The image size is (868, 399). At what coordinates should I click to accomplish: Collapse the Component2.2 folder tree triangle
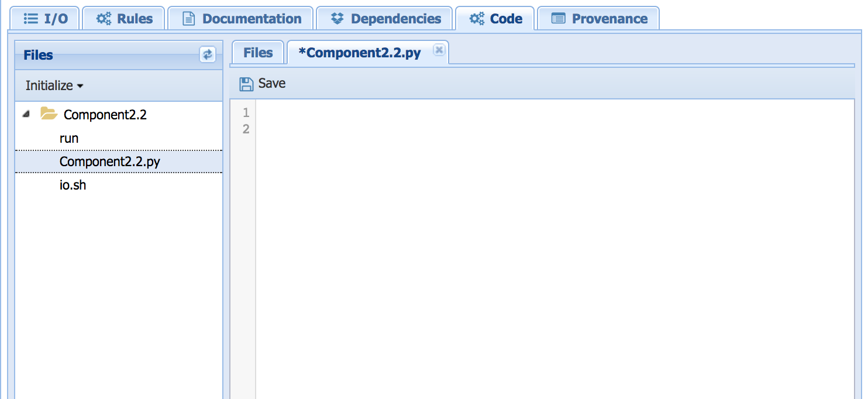point(26,115)
